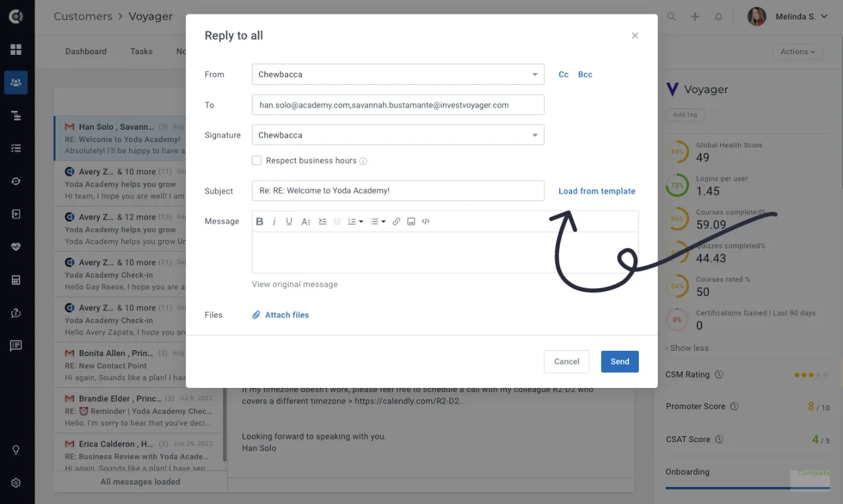Toggle italic formatting in message toolbar
Image resolution: width=843 pixels, height=504 pixels.
point(274,222)
